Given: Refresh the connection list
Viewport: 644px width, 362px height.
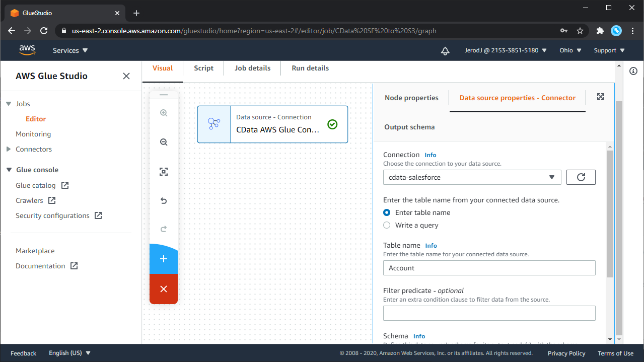Looking at the screenshot, I should (x=581, y=177).
